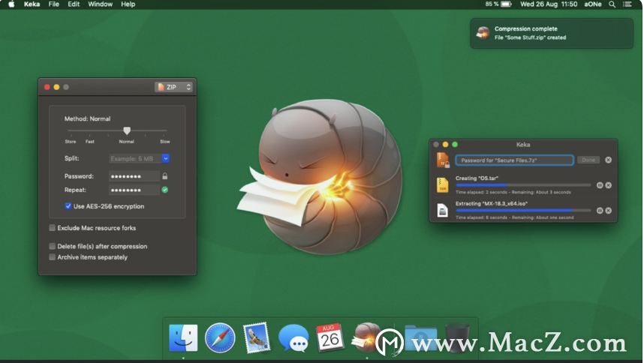This screenshot has height=363, width=644.
Task: Open the Window menu
Action: (x=101, y=4)
